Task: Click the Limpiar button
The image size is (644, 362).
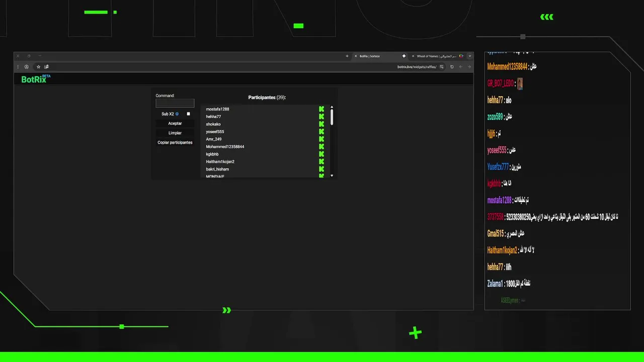Action: click(x=175, y=133)
